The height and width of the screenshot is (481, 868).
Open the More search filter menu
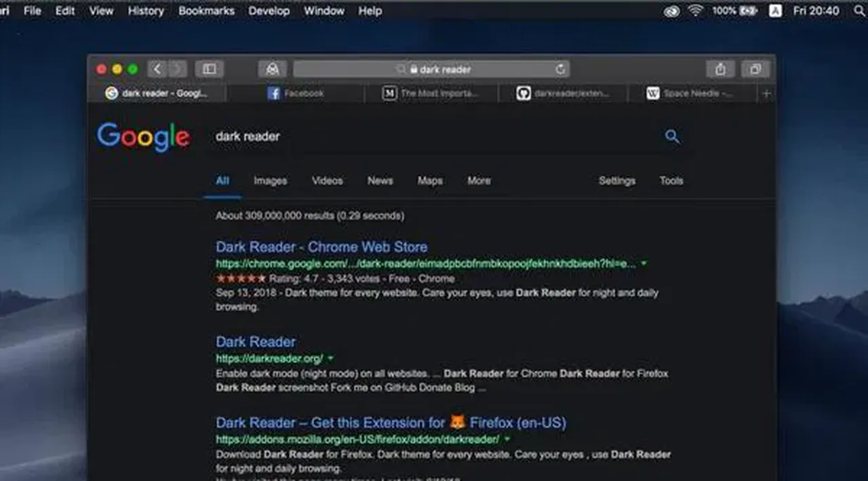coord(479,181)
